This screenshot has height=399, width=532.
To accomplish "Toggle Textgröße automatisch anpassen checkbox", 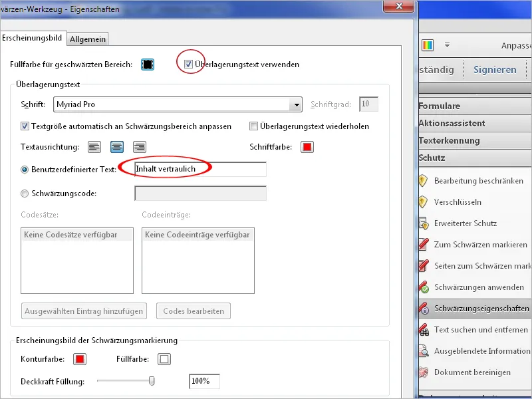I will 25,126.
